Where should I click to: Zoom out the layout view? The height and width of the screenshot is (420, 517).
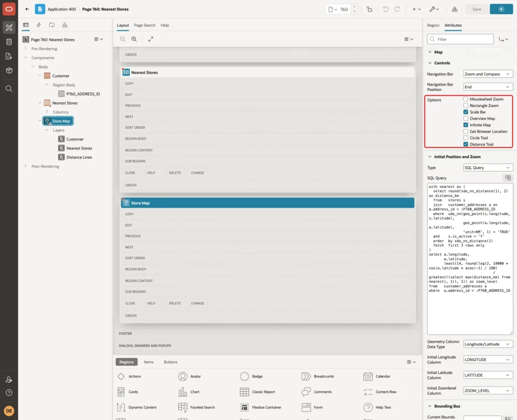pyautogui.click(x=123, y=39)
